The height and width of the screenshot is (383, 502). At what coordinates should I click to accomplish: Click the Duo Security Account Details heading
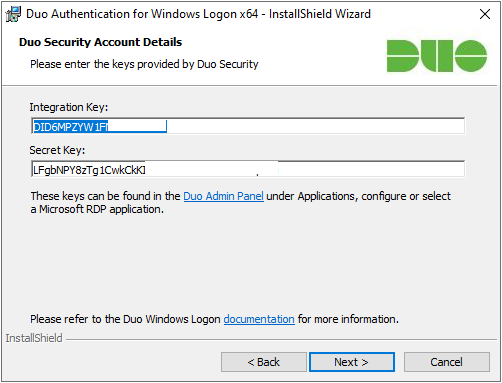pyautogui.click(x=100, y=42)
